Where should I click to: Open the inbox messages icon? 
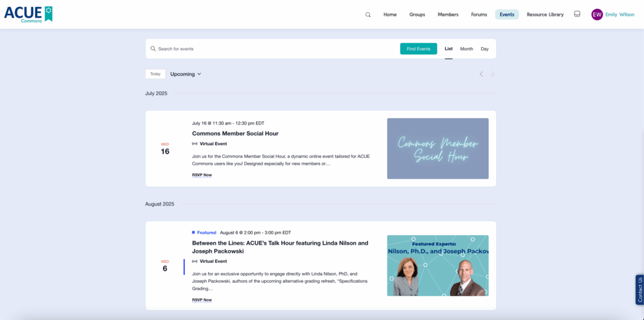coord(577,14)
